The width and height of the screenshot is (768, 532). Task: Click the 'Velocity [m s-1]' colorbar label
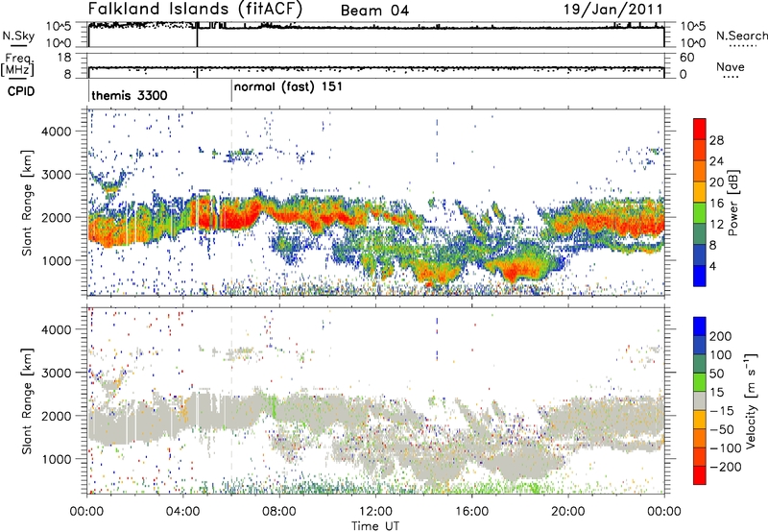(751, 400)
